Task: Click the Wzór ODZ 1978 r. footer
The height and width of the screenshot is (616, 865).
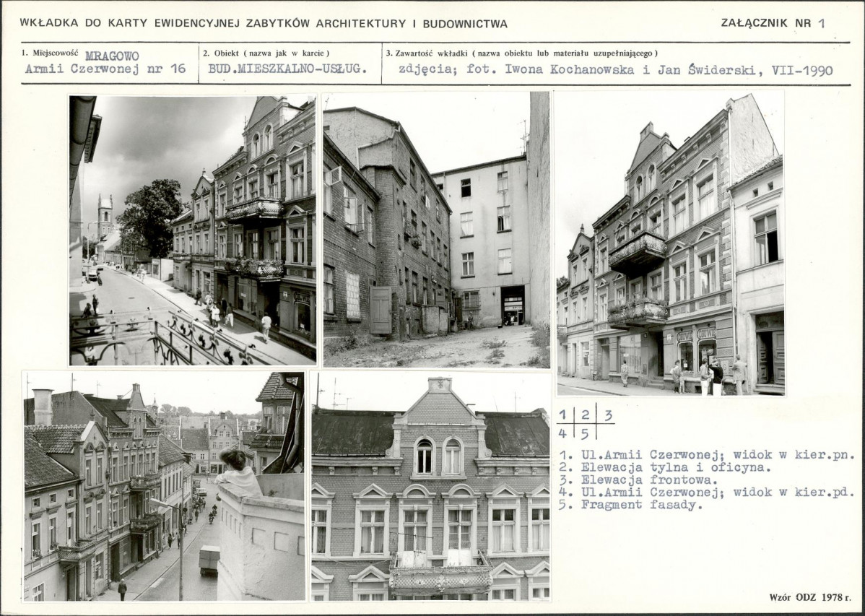Action: point(810,597)
